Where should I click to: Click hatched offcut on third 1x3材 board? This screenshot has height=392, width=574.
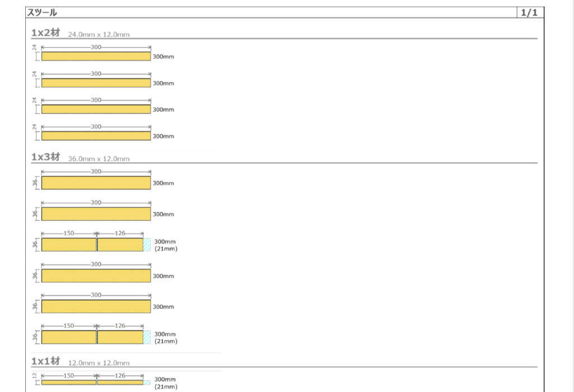(x=147, y=245)
